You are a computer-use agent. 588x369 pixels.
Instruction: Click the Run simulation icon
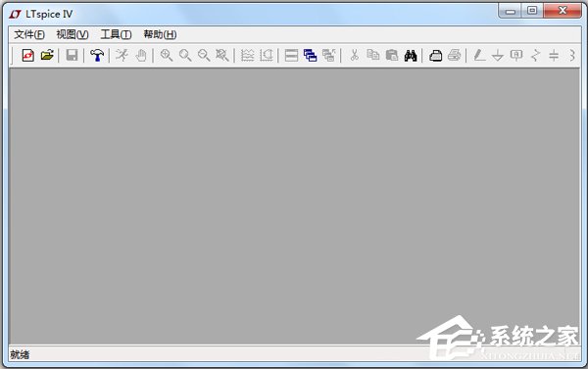pos(122,56)
